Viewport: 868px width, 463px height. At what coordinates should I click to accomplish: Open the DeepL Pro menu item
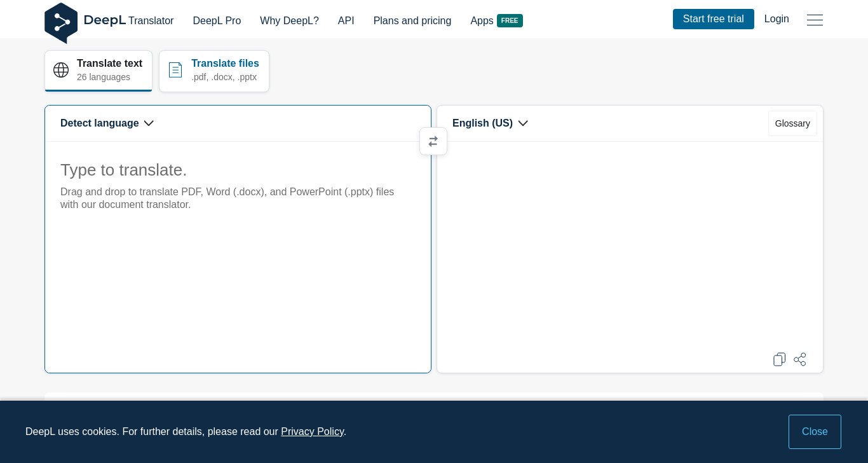217,20
